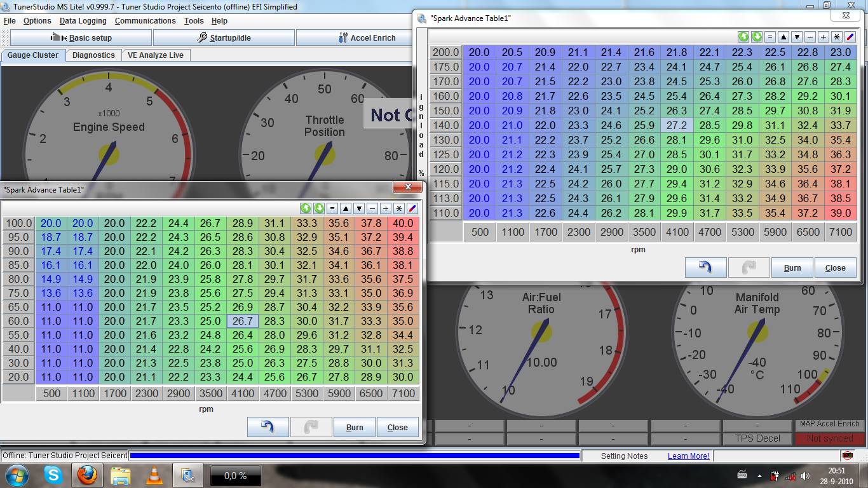Click Close in the 20–100 load table window
Viewport: 868px width, 488px height.
398,427
